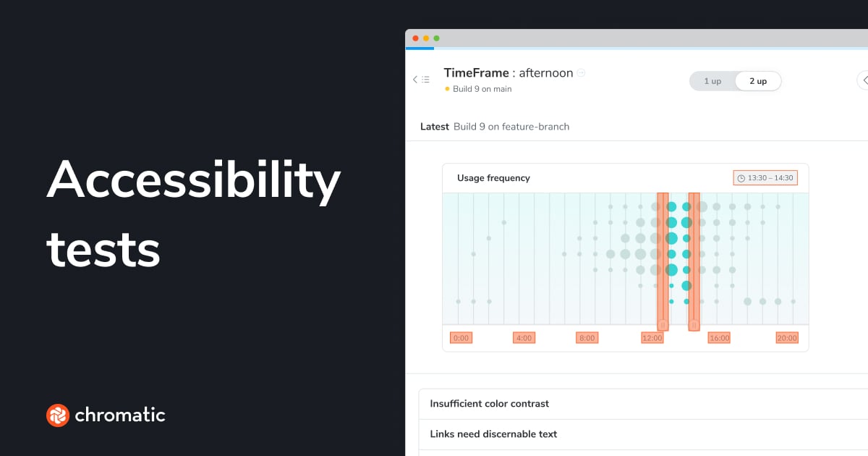Grab the right time range slider handle
This screenshot has height=456, width=868.
click(694, 325)
